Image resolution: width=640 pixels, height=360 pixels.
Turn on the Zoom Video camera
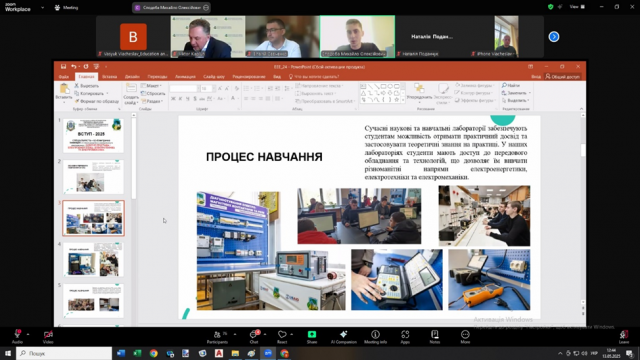(48, 337)
